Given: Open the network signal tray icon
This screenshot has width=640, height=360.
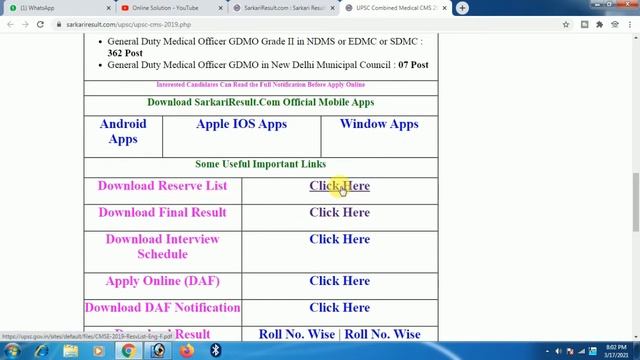Looking at the screenshot, I should [x=582, y=351].
